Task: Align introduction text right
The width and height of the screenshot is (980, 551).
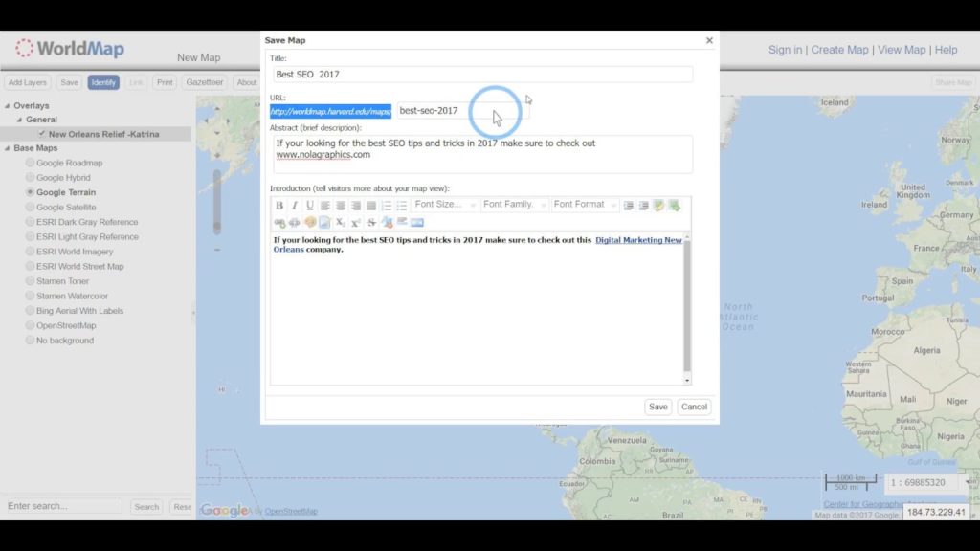Action: pyautogui.click(x=356, y=205)
